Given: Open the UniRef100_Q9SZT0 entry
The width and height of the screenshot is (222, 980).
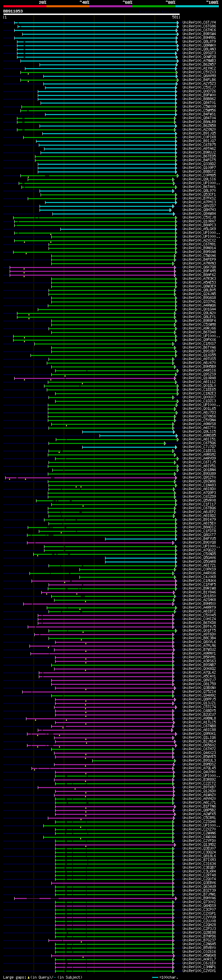Looking at the screenshot, I should [199, 477].
